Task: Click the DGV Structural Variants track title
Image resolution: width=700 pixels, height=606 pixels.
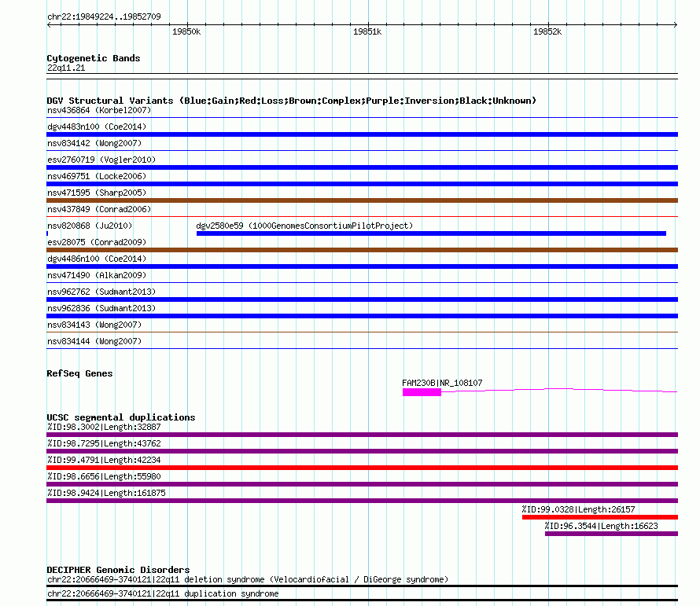Action: 292,101
